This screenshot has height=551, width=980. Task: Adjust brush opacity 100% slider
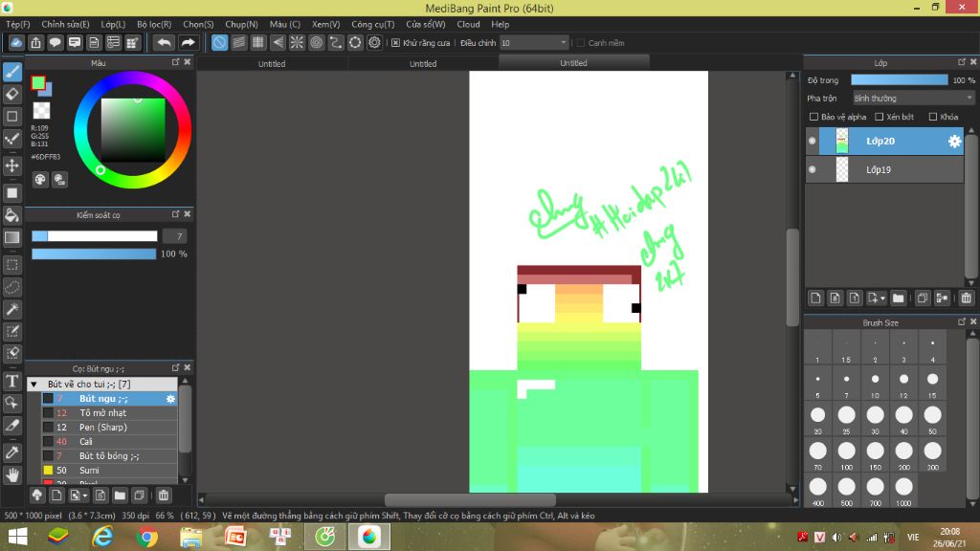[94, 253]
